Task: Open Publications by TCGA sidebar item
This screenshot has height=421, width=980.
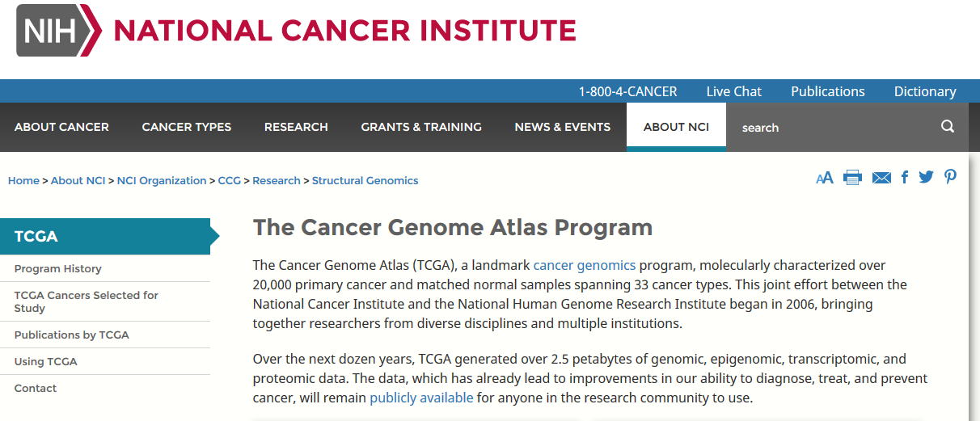Action: pos(72,335)
